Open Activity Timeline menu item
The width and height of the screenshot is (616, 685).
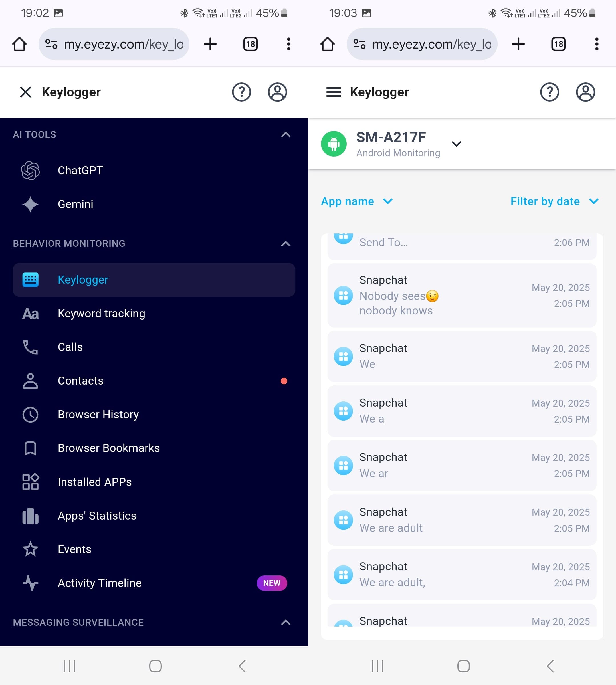pos(100,583)
